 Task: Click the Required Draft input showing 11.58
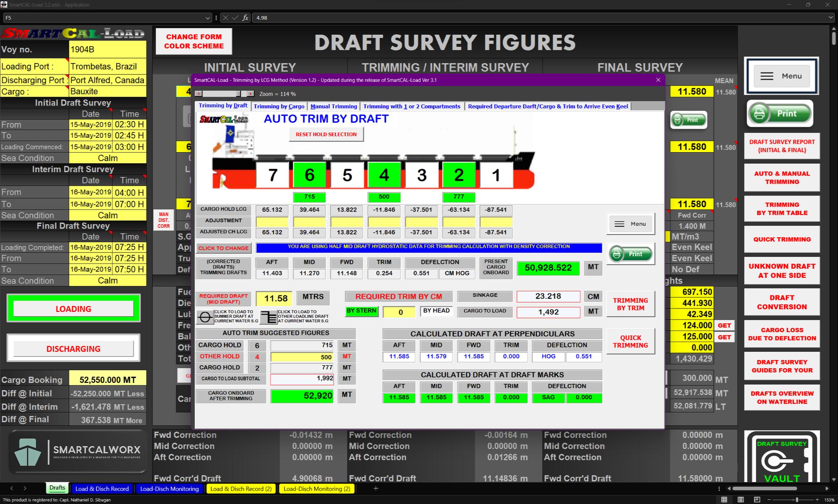(x=274, y=299)
